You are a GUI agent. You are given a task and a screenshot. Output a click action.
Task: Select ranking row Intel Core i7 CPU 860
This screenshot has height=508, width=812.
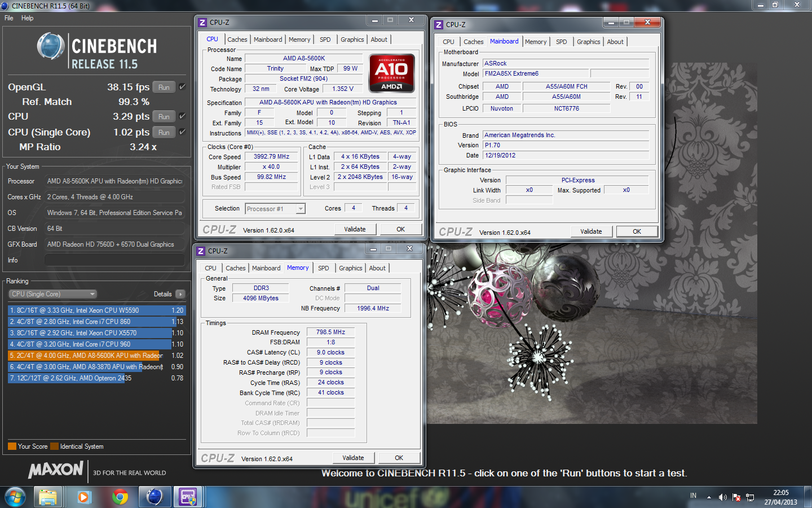pos(96,322)
